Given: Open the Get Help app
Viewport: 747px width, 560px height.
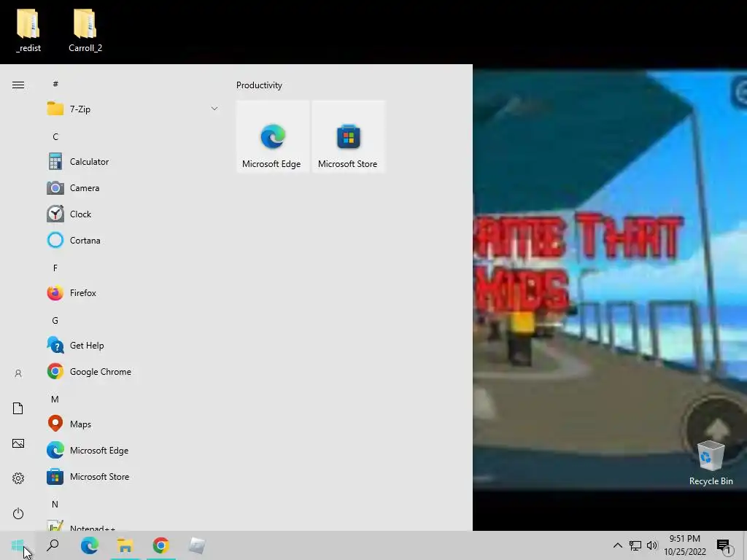Looking at the screenshot, I should [x=133, y=345].
